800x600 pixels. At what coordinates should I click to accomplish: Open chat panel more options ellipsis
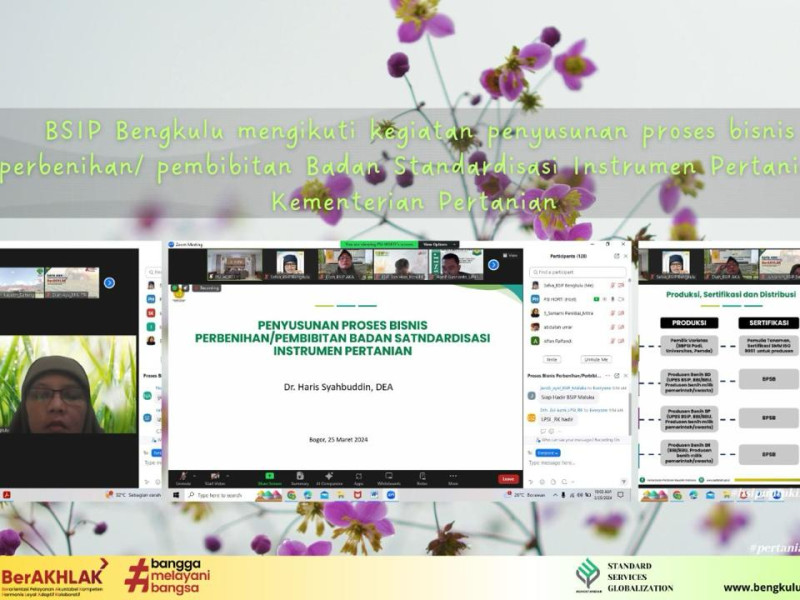608,376
